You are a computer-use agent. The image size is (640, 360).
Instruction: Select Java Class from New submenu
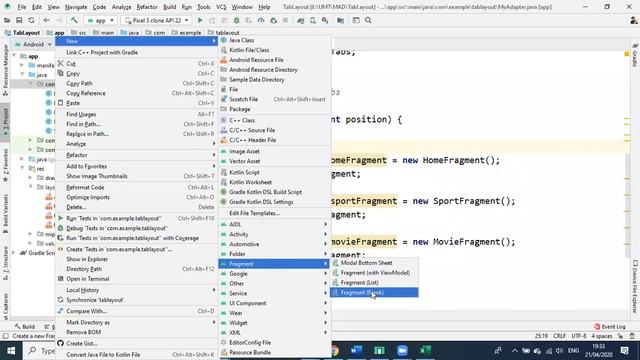[x=275, y=40]
